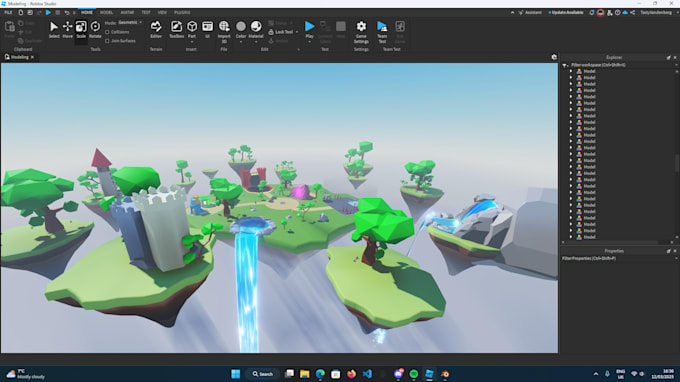Screen dimensions: 680x382
Task: Open the Lock Tool dropdown arrow
Action: pyautogui.click(x=297, y=32)
